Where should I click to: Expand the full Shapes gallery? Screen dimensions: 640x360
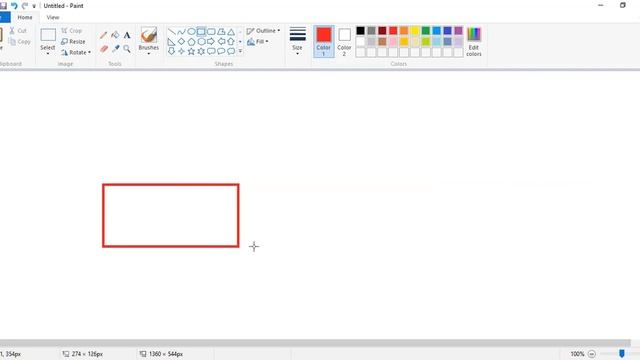(x=240, y=51)
